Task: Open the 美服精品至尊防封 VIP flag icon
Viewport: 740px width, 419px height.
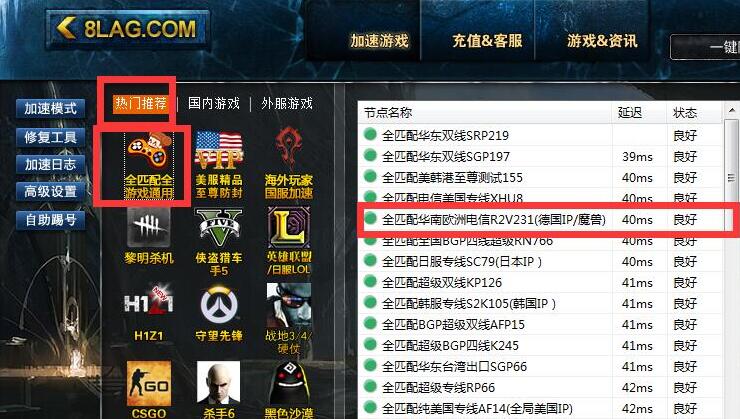Action: click(x=219, y=166)
